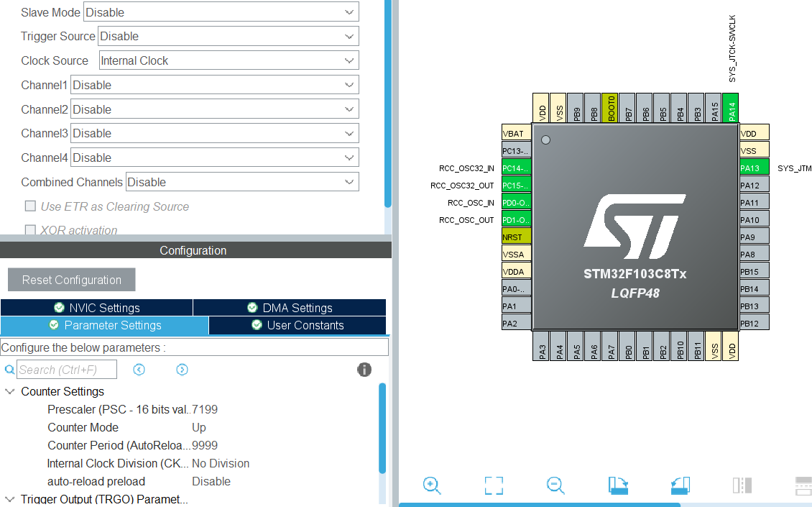Select pin PA10 on the chip
Image resolution: width=812 pixels, height=507 pixels.
(754, 220)
